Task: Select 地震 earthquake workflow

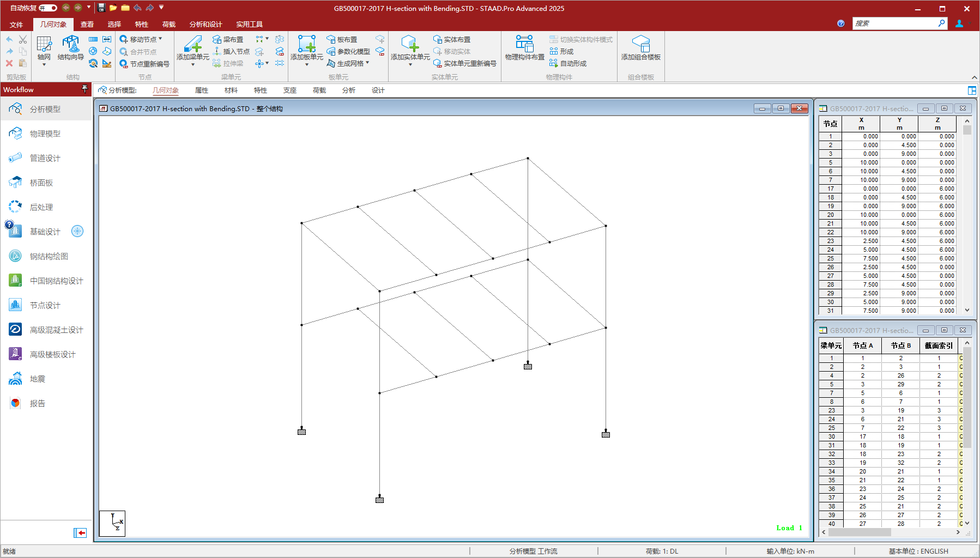Action: tap(46, 379)
